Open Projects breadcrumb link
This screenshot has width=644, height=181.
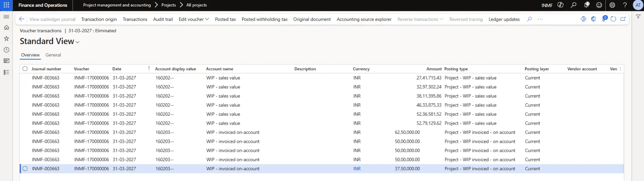(169, 5)
